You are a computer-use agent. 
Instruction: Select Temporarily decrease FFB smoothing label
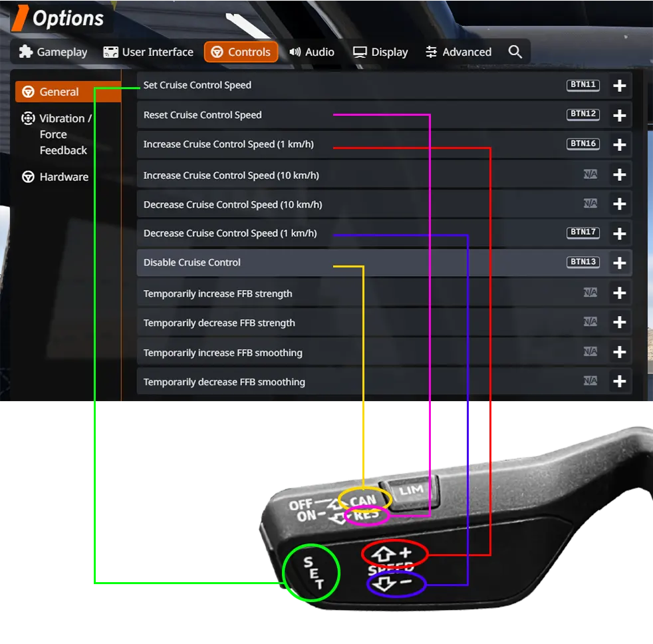(x=224, y=382)
